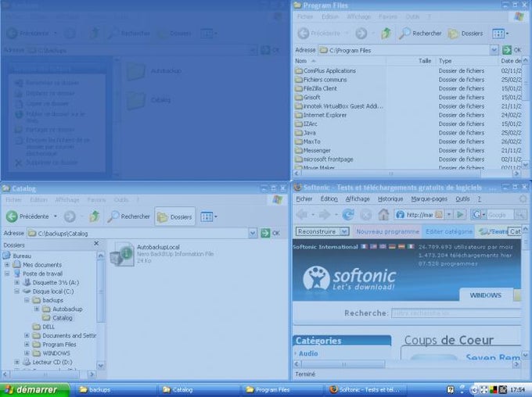The image size is (532, 397).
Task: Collapse Poste de travail in the tree
Action: 7,274
